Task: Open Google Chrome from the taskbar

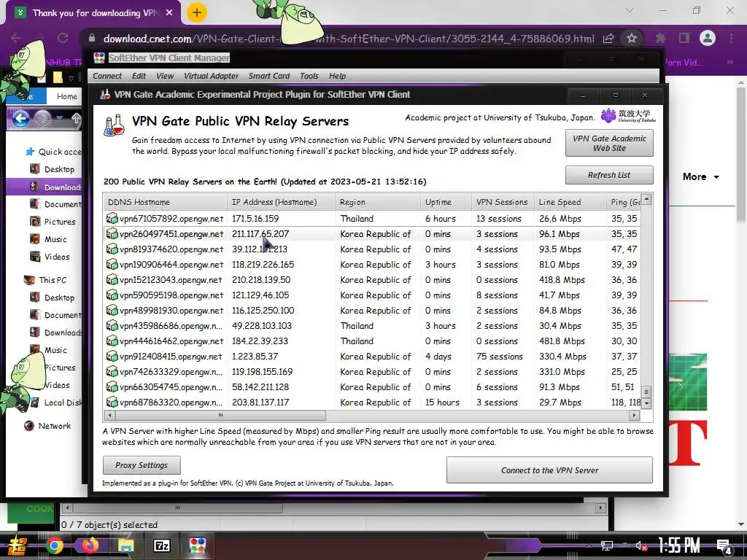Action: (x=54, y=545)
